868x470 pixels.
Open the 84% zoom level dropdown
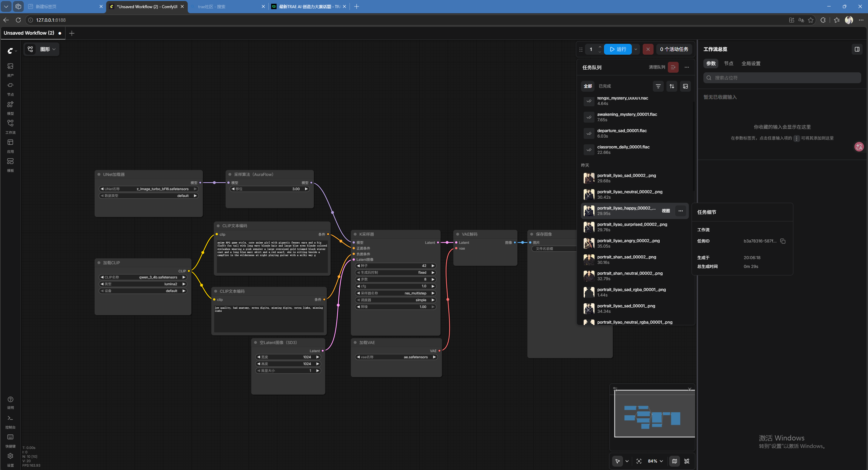(x=655, y=461)
